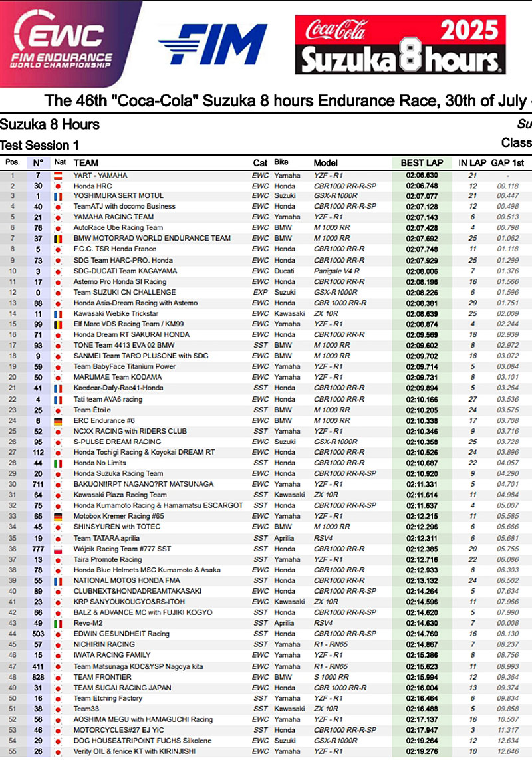
Task: Click the IN LAP column header
Action: (x=472, y=163)
